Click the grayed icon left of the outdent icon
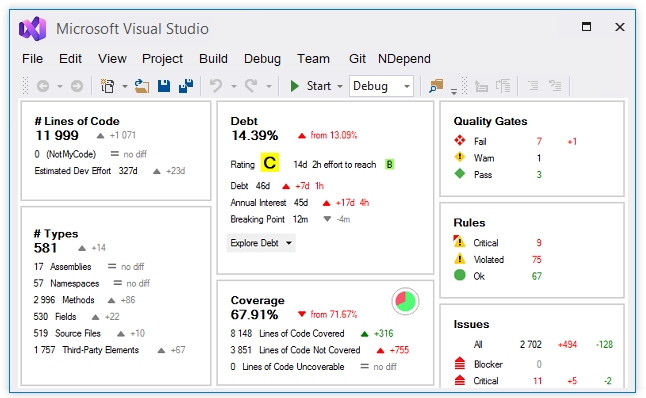The width and height of the screenshot is (646, 398). click(x=503, y=86)
